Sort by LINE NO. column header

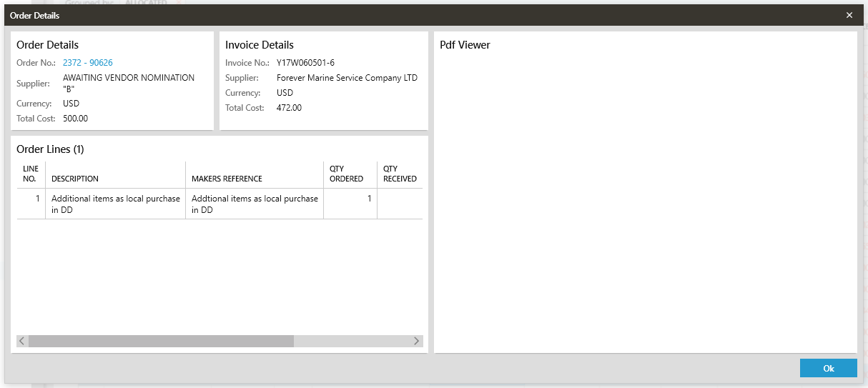click(x=31, y=174)
